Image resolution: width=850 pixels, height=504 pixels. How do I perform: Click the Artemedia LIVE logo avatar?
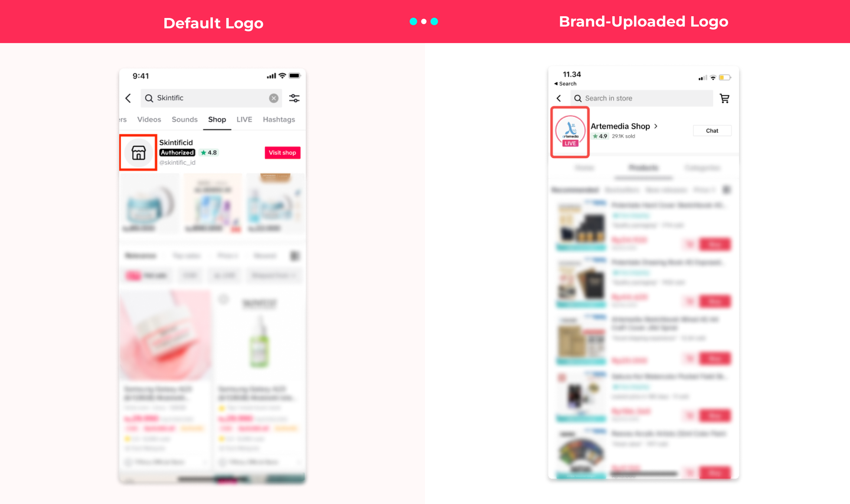point(570,132)
